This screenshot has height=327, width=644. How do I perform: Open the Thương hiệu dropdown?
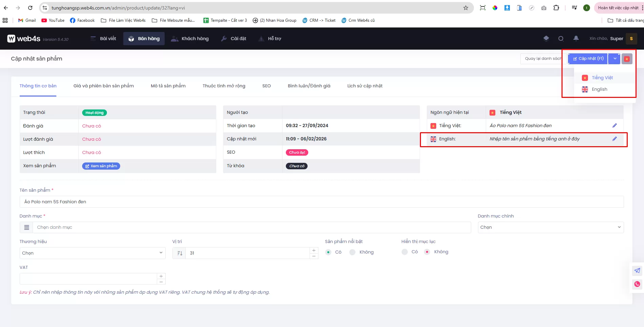[x=92, y=253]
